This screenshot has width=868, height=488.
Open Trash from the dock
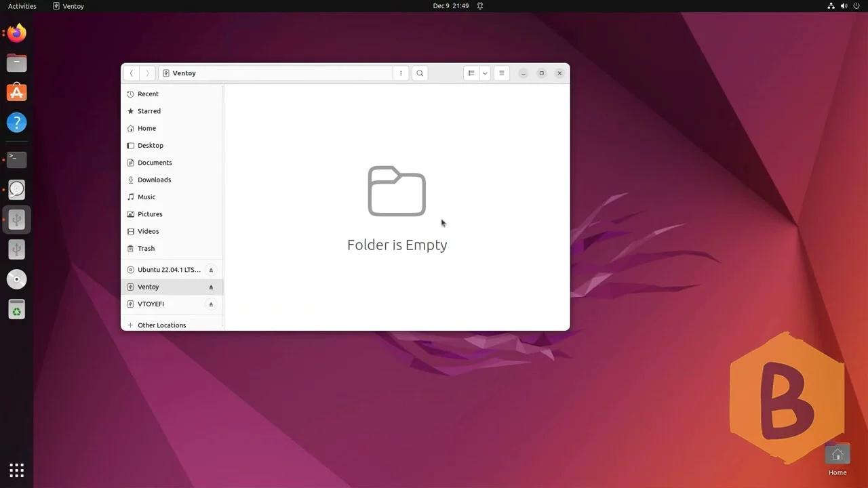17,310
